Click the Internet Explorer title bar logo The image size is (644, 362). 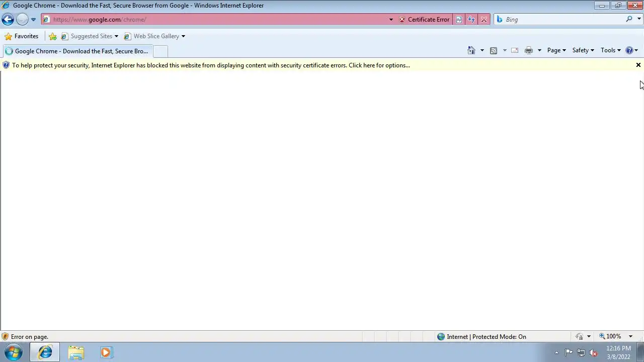[6, 6]
